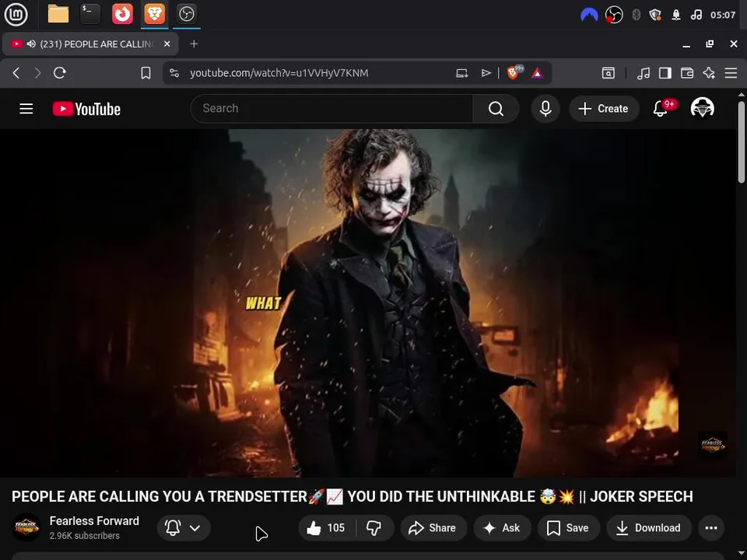Open system notifications bell in the tray
The height and width of the screenshot is (560, 747).
click(676, 16)
